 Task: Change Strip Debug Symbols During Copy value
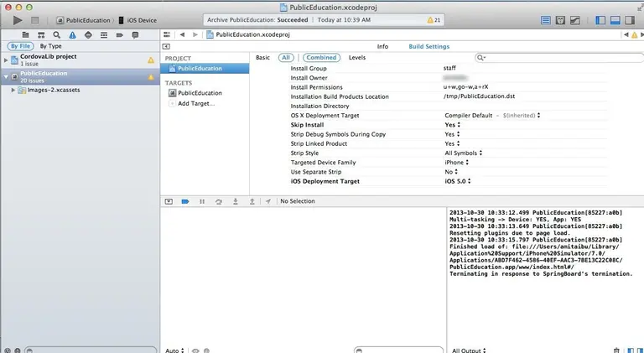pos(452,135)
